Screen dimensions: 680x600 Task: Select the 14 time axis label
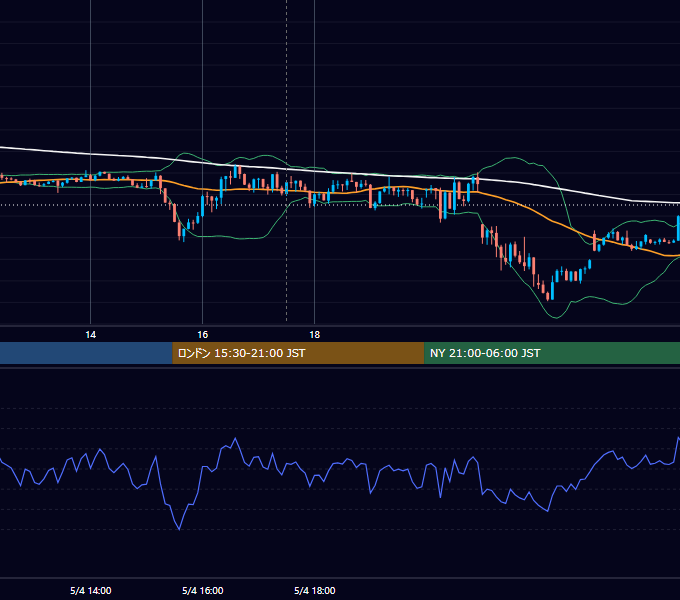[90, 335]
